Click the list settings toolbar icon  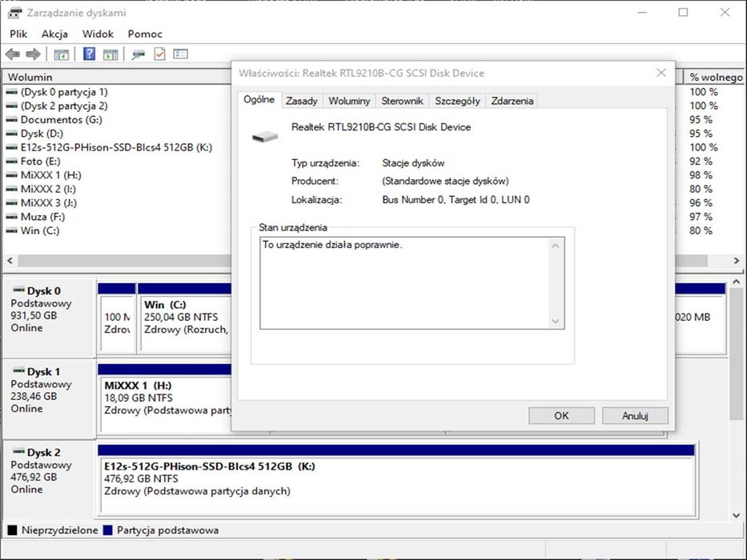(x=181, y=54)
